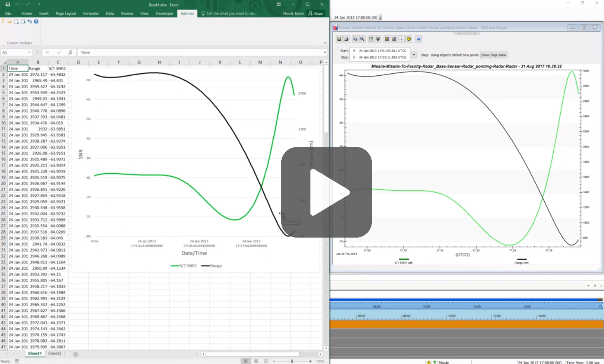The width and height of the screenshot is (604, 364).
Task: Click the zoom magnifier icon in graph toolbar
Action: [362, 39]
